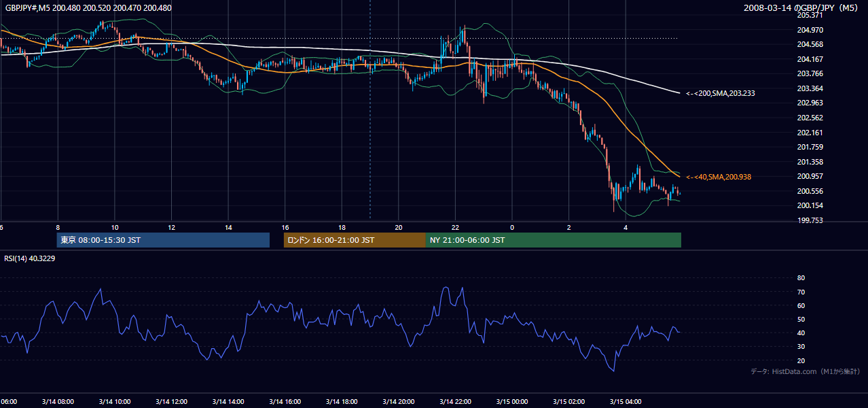Click the 3/14 14:00 time axis label
The image size is (868, 408).
pos(228,402)
